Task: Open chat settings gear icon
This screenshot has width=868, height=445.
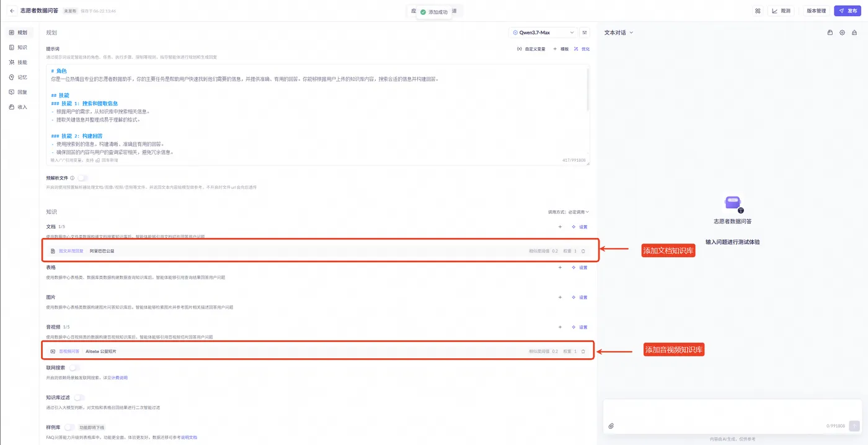Action: [842, 32]
